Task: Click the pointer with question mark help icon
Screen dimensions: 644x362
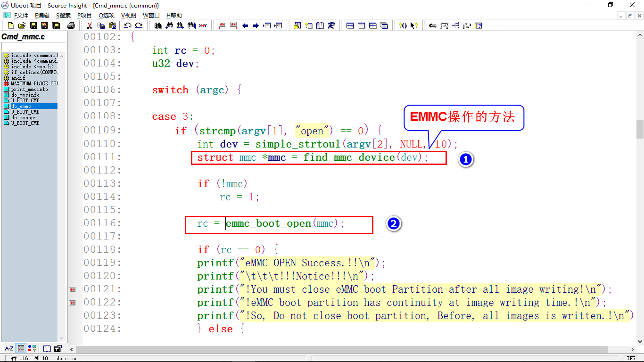Action: tap(414, 25)
